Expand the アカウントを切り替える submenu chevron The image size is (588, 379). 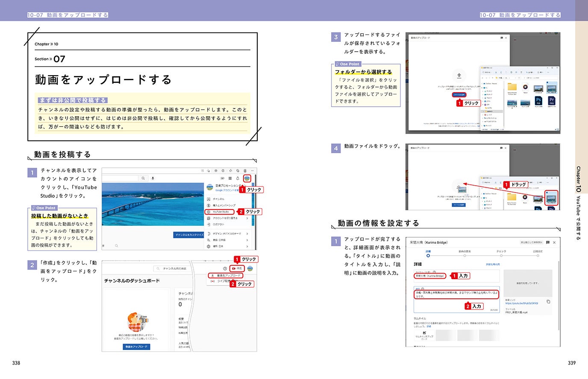(x=247, y=218)
